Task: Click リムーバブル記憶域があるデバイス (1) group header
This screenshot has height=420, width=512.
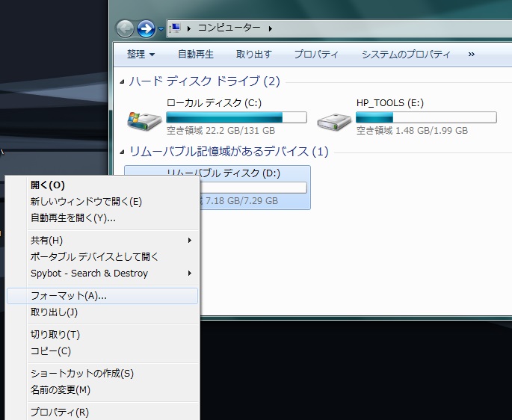Action: coord(229,152)
